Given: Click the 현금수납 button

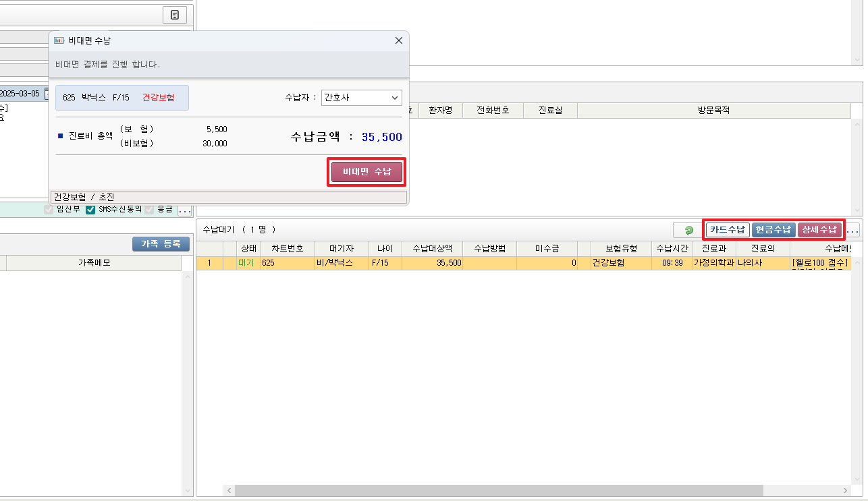Looking at the screenshot, I should point(773,230).
